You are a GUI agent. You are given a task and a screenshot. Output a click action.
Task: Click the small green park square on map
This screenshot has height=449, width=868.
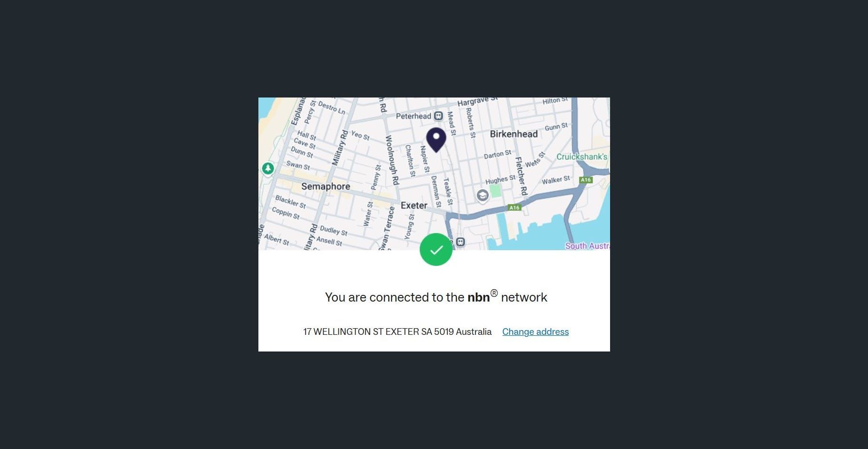click(495, 191)
